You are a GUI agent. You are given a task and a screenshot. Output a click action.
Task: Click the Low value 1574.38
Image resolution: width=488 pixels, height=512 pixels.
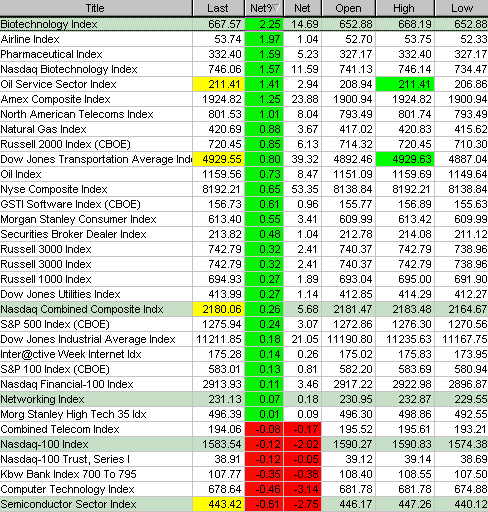[x=462, y=444]
